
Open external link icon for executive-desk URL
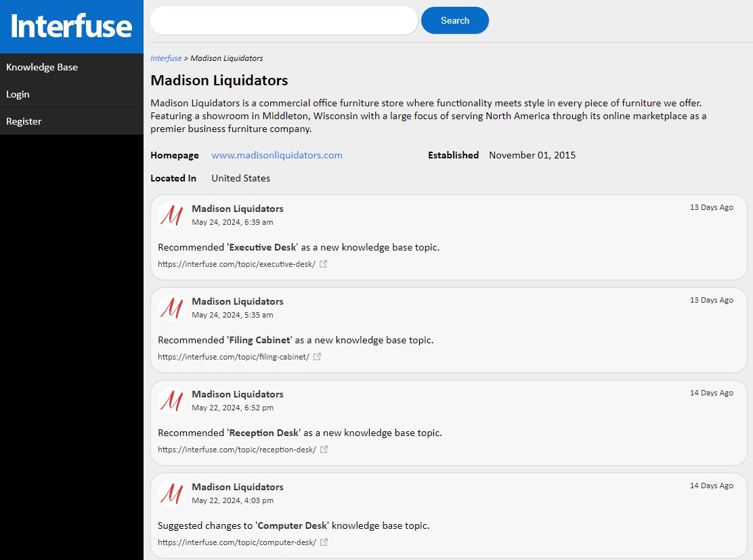323,263
